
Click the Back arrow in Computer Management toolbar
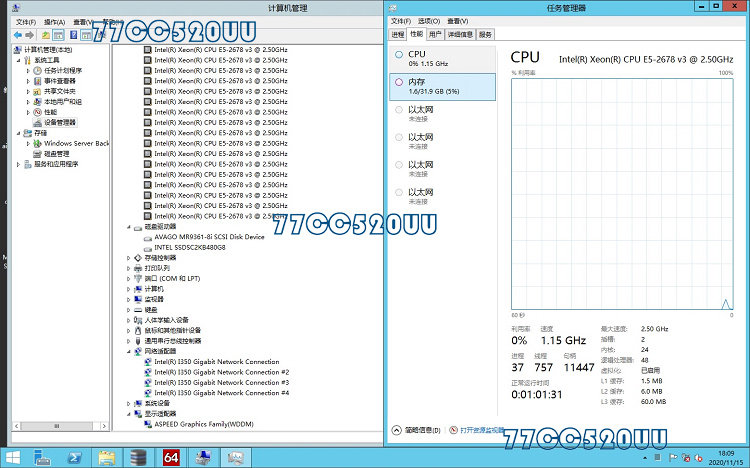pos(18,35)
